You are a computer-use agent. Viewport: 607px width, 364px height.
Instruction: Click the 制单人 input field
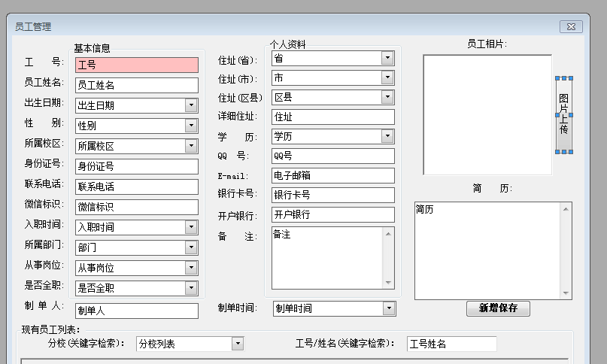tap(137, 311)
